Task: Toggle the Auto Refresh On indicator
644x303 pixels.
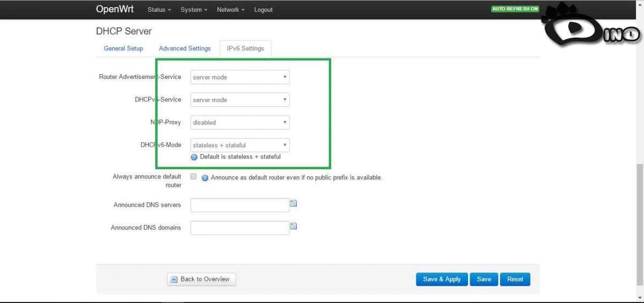Action: 515,9
